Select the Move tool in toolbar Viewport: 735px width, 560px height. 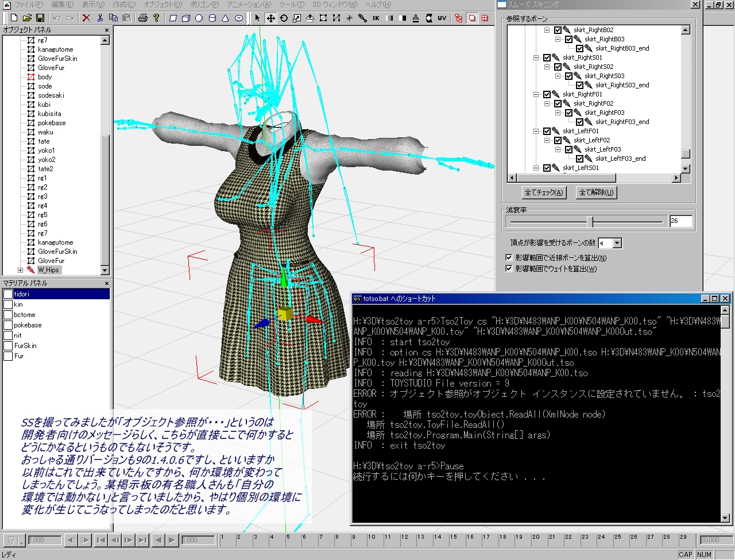(270, 18)
